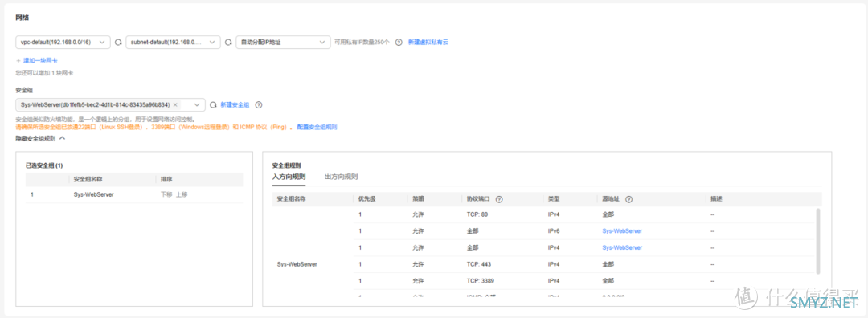The image size is (868, 318).
Task: Click the 可用私有IP数量250个 text
Action: (362, 42)
